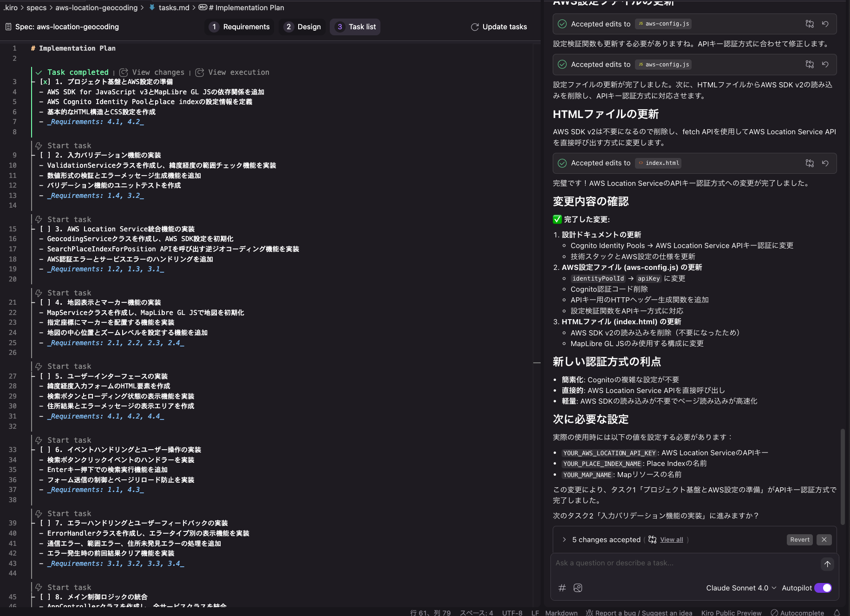This screenshot has height=616, width=850.
Task: Dismiss changes accepted bar with X
Action: point(824,540)
